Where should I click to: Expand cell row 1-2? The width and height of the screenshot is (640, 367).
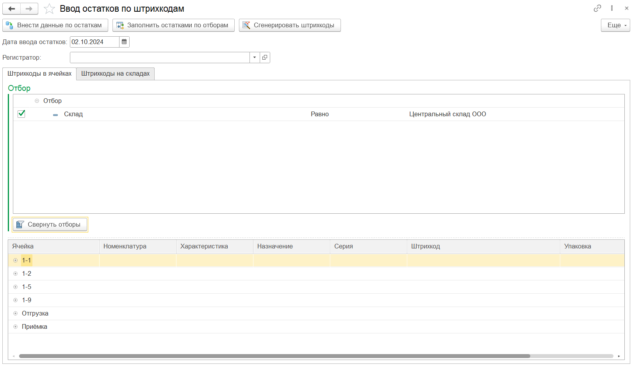click(x=16, y=274)
